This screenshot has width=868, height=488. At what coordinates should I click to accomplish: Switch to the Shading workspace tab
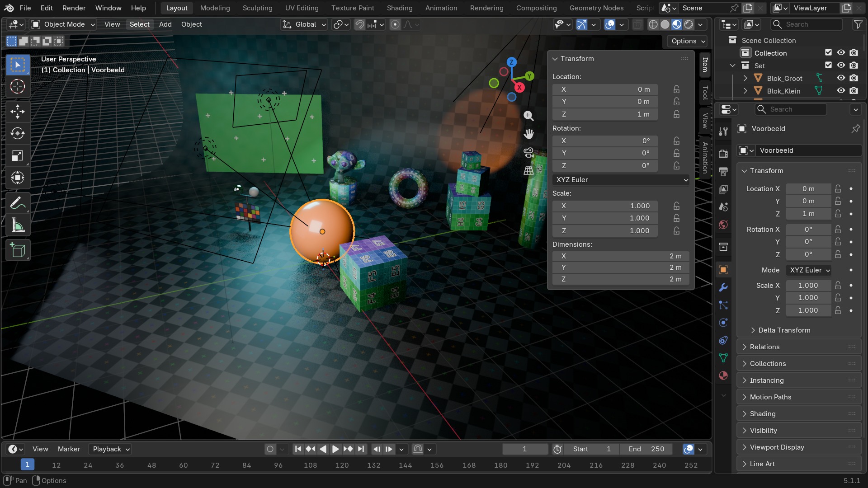click(400, 8)
